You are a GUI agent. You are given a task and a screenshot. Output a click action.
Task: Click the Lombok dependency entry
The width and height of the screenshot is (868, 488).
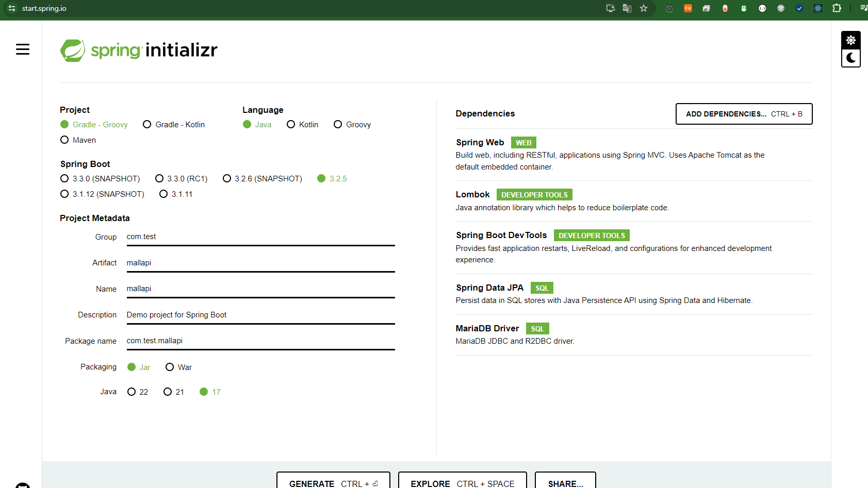[x=634, y=201]
